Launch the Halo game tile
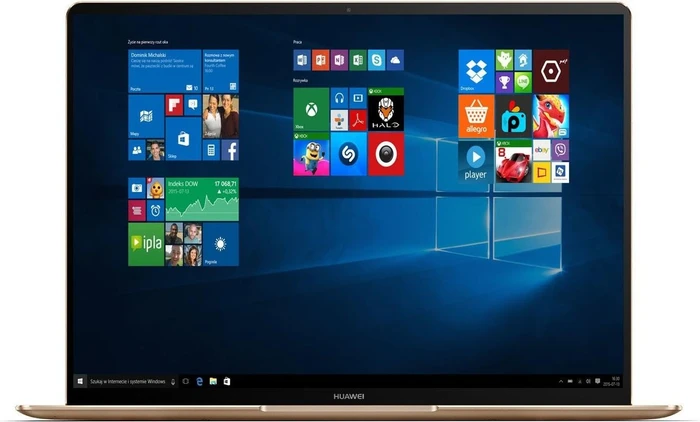The width and height of the screenshot is (700, 422). pos(386,109)
